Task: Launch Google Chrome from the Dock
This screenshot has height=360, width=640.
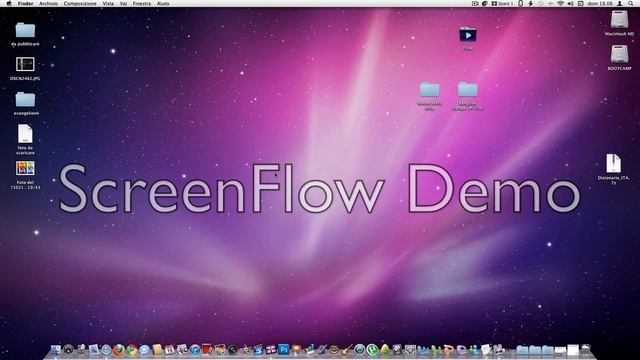Action: [131, 349]
